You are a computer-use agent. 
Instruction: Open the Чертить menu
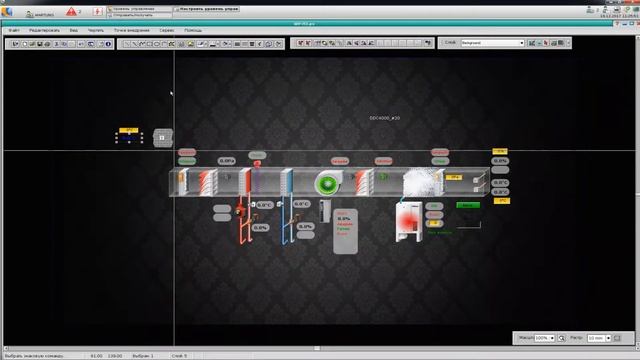pyautogui.click(x=96, y=30)
